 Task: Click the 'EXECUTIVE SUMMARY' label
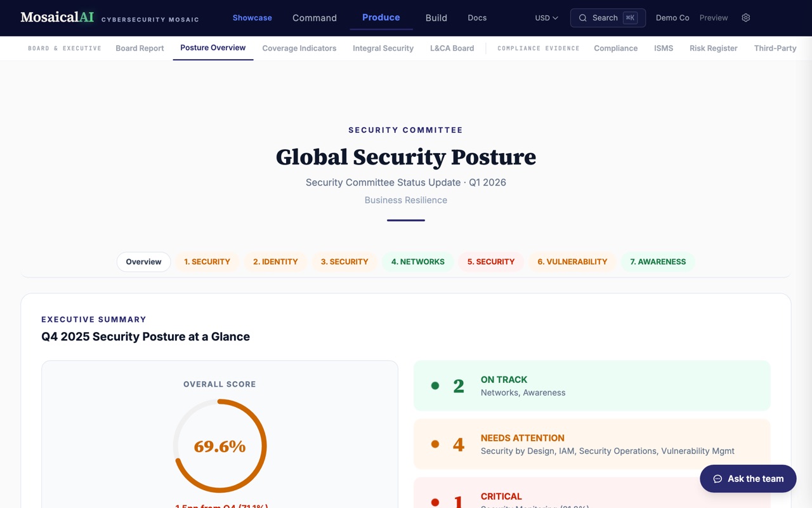pyautogui.click(x=94, y=319)
